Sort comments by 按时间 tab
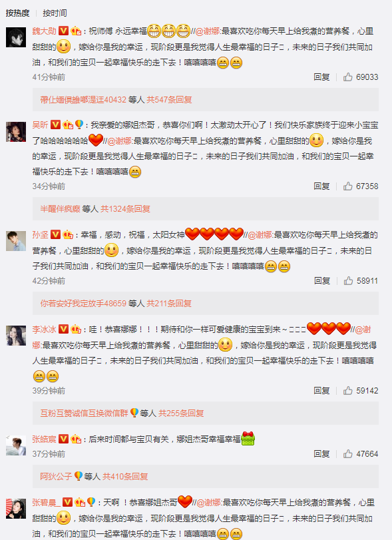The height and width of the screenshot is (540, 392). coord(55,13)
